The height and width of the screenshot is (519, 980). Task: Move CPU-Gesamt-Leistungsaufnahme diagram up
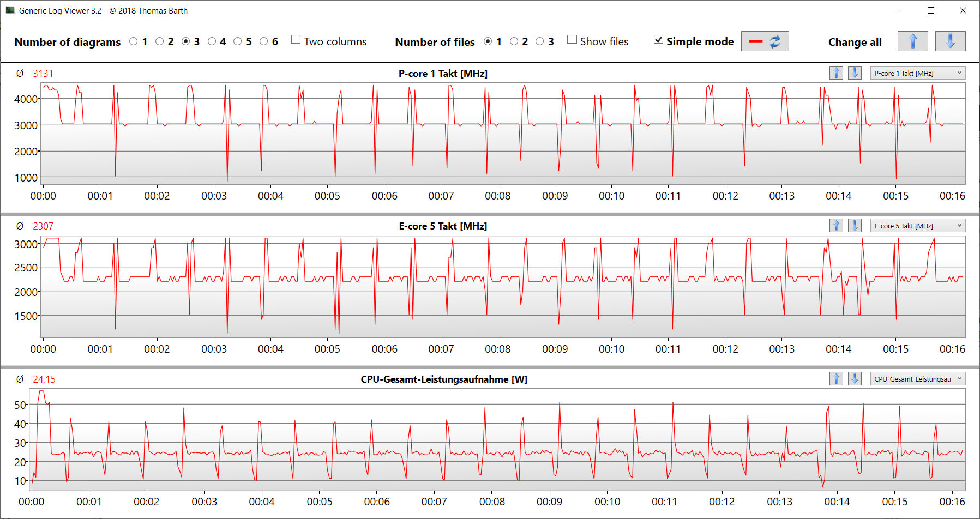(x=836, y=379)
